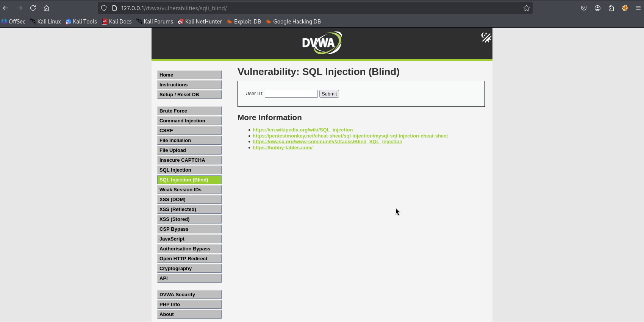Open the JavaScript menu item
The height and width of the screenshot is (322, 644).
[x=189, y=239]
